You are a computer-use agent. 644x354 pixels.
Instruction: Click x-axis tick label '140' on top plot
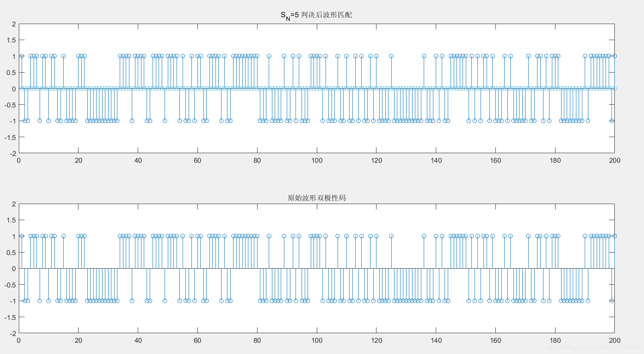pos(436,160)
